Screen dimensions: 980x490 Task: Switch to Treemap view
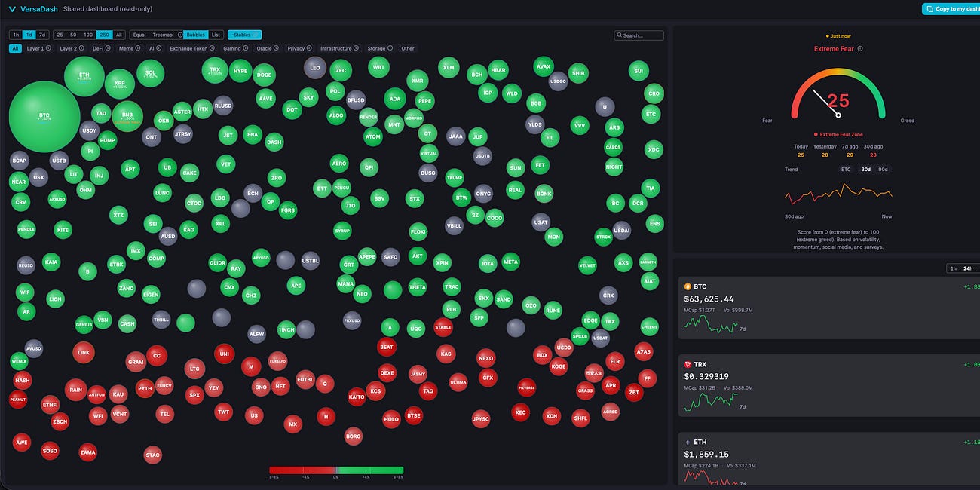162,35
